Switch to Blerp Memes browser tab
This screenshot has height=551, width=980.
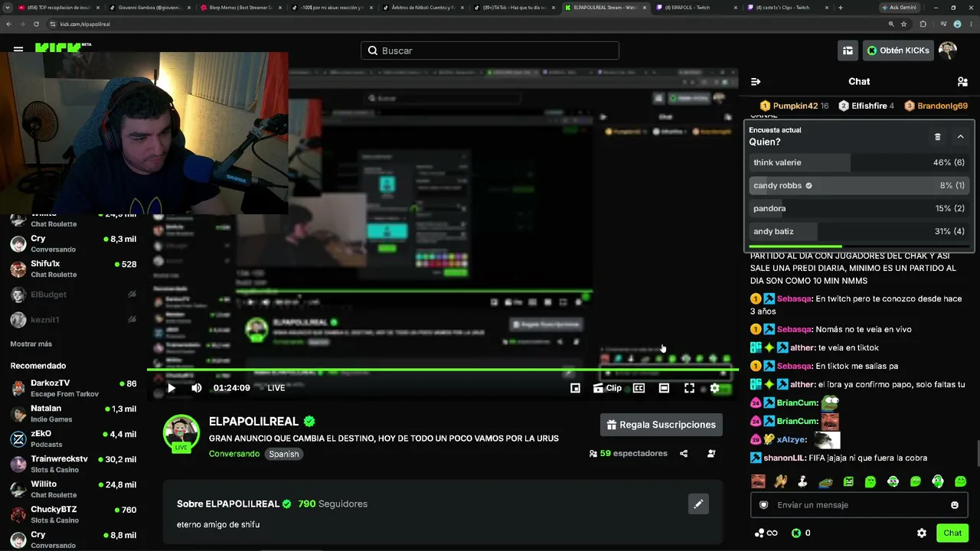240,8
